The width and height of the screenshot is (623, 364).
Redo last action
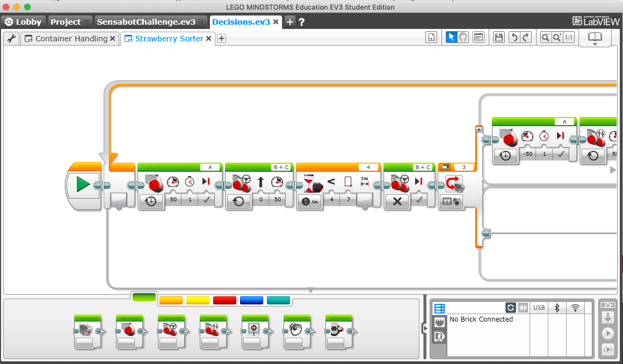tap(526, 38)
